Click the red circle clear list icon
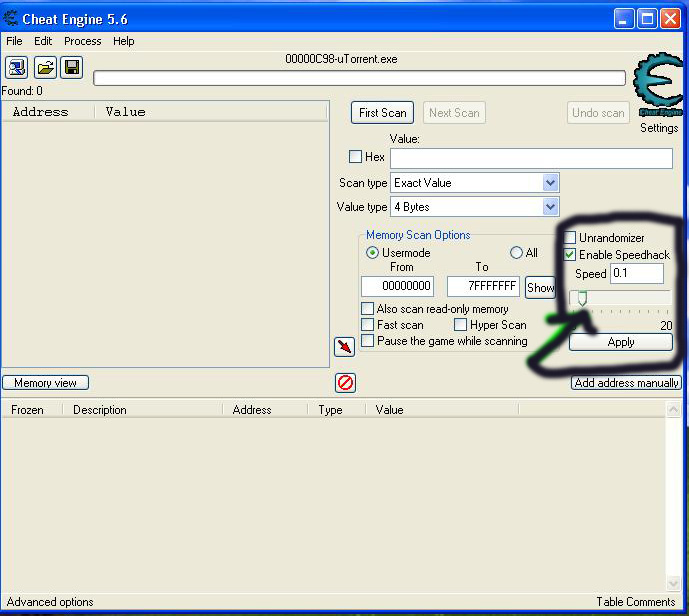The height and width of the screenshot is (616, 689). [x=345, y=382]
